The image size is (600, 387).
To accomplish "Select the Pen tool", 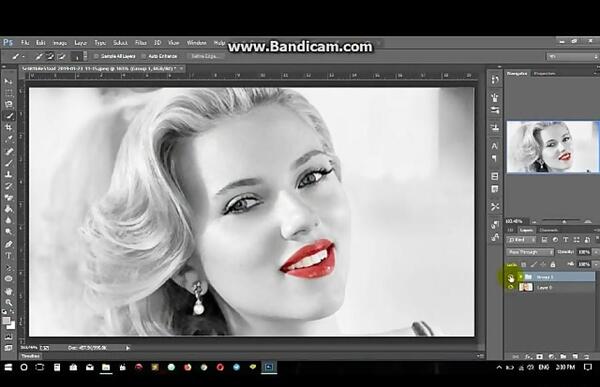I will [x=8, y=244].
